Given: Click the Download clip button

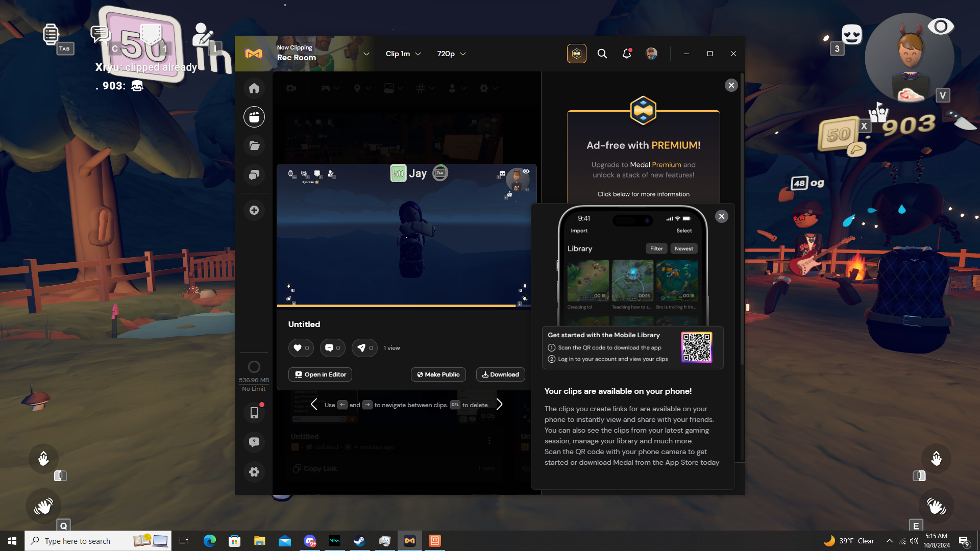Looking at the screenshot, I should click(x=500, y=374).
